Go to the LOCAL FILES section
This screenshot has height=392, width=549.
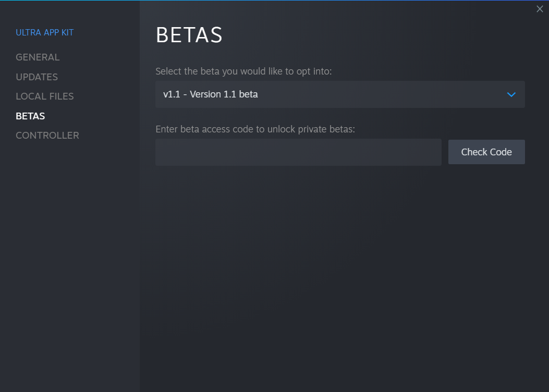45,96
